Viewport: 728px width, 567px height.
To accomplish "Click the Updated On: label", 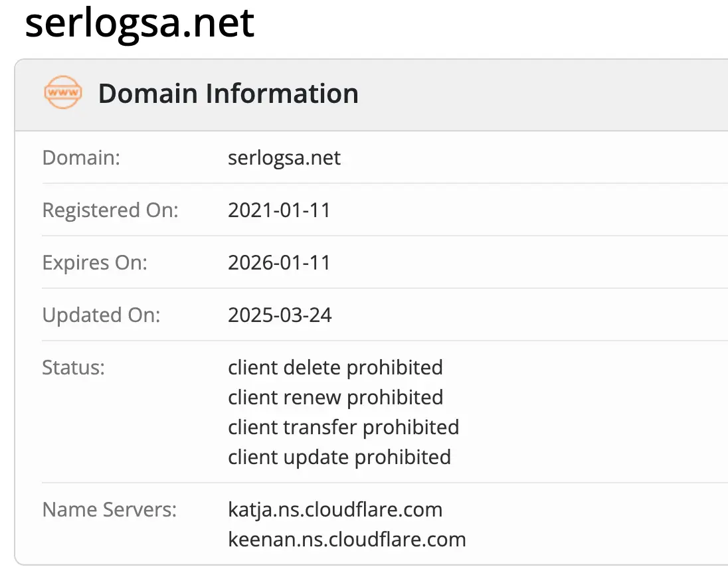I will pyautogui.click(x=101, y=315).
